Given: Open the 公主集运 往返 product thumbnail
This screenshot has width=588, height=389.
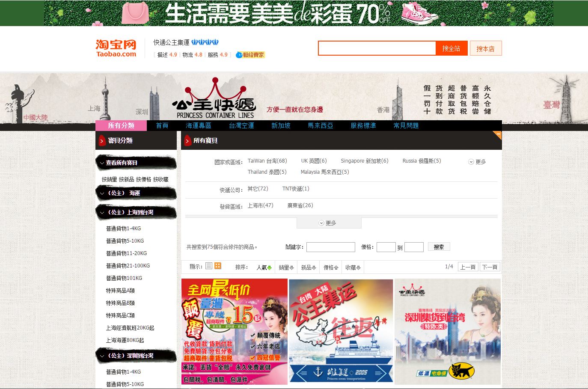Looking at the screenshot, I should 341,332.
